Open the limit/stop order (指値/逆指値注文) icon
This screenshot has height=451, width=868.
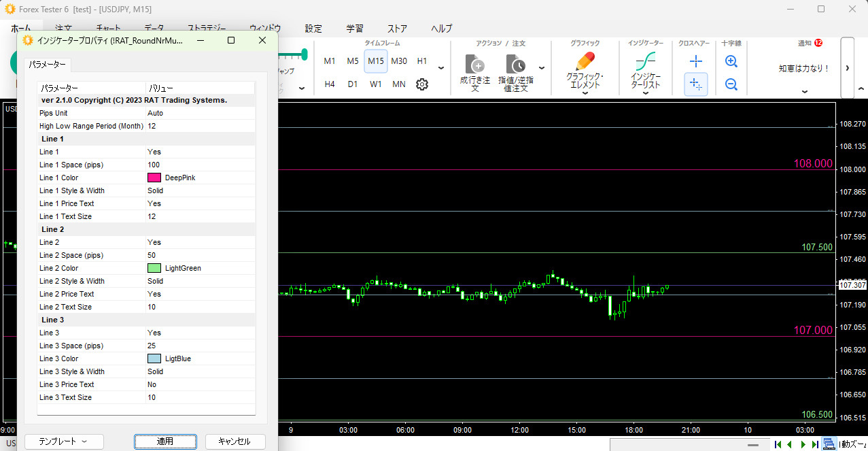tap(516, 65)
